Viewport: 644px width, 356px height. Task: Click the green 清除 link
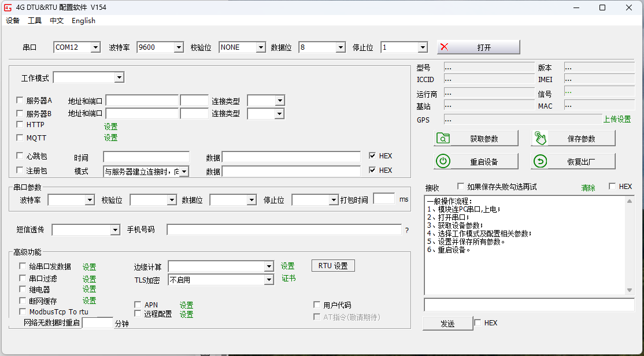click(588, 188)
